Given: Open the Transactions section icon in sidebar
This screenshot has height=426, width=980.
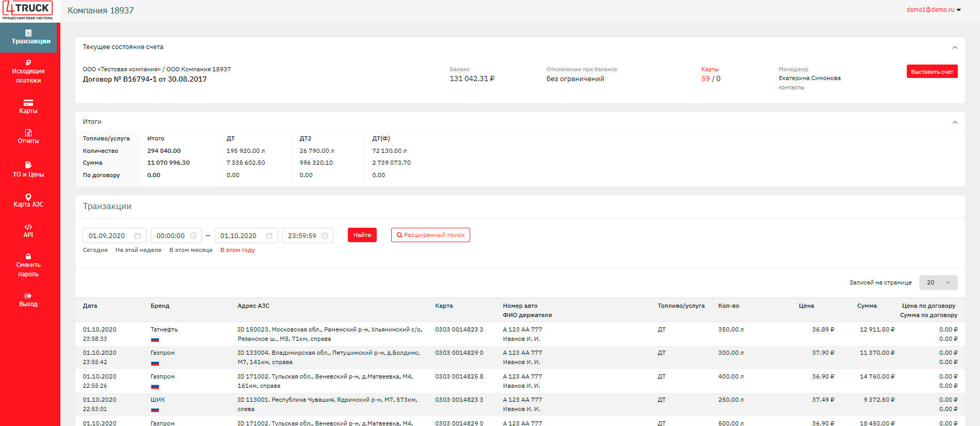Looking at the screenshot, I should click(28, 33).
